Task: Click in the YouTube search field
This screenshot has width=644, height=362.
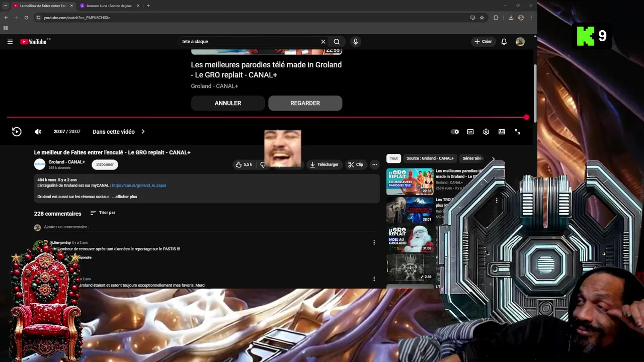Action: coord(249,42)
